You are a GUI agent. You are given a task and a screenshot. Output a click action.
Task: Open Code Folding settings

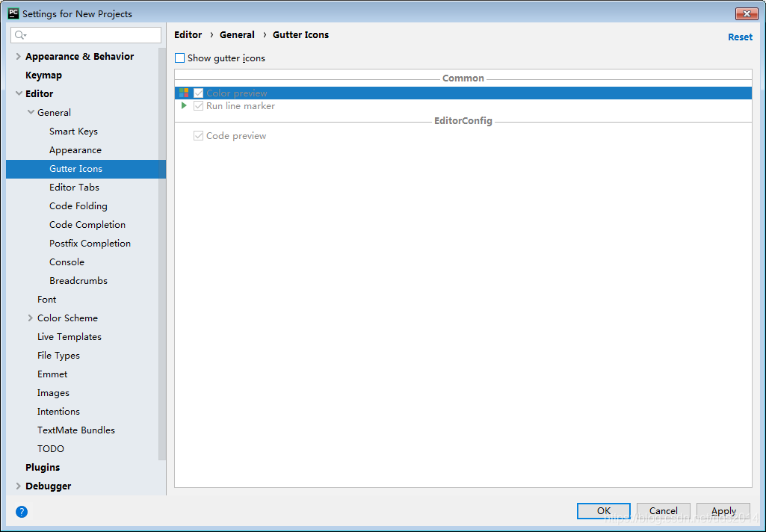pyautogui.click(x=78, y=206)
